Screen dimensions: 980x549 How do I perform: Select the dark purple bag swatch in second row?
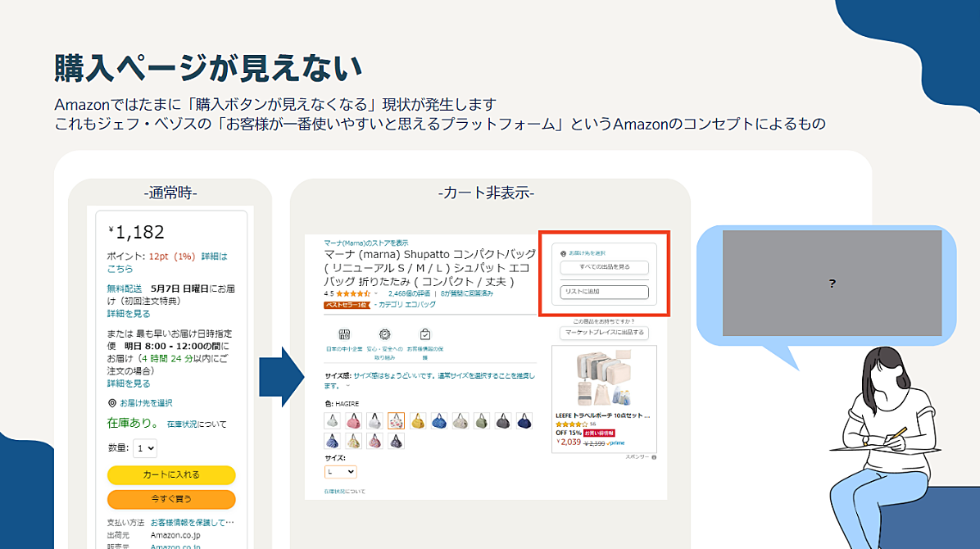point(397,442)
